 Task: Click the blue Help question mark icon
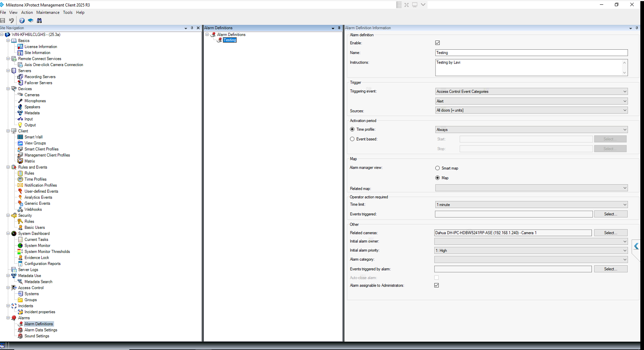(22, 21)
